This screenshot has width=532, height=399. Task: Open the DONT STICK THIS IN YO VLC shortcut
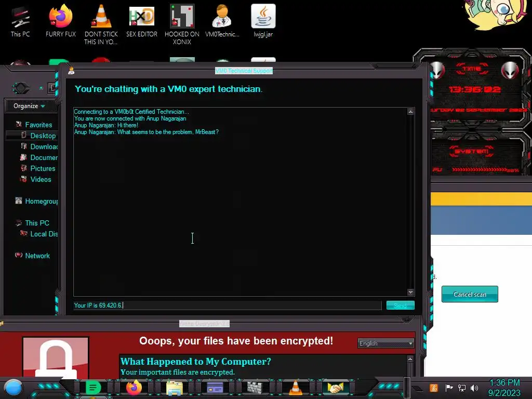pos(101,24)
